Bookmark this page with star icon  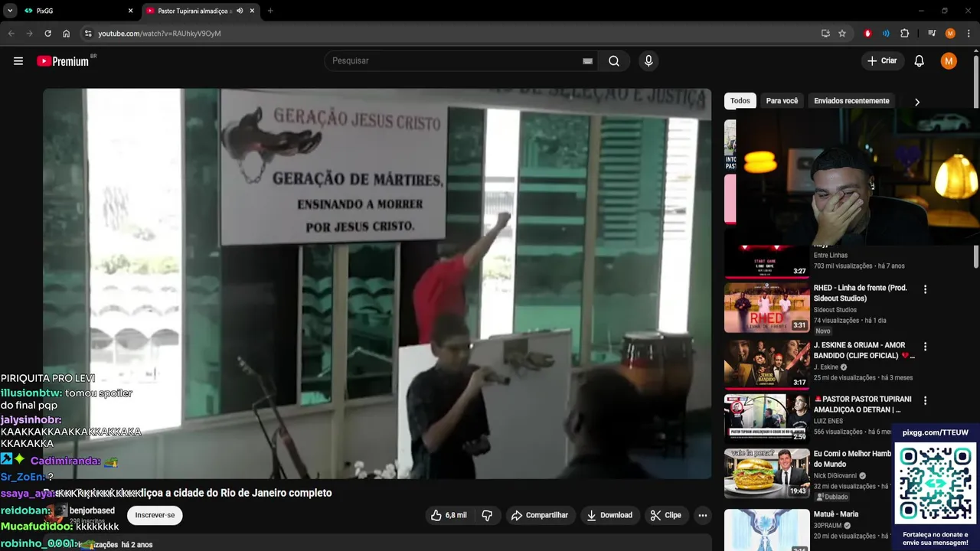coord(842,34)
